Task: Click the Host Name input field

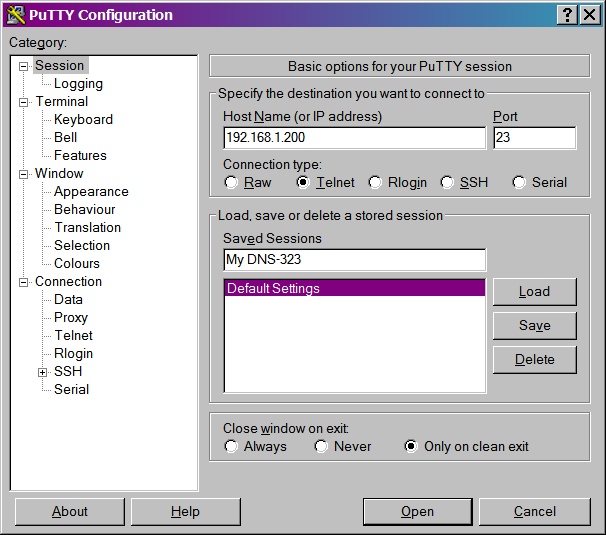Action: 354,138
